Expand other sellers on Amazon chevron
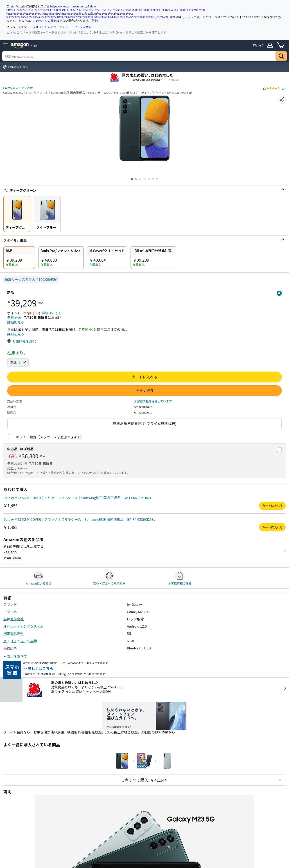289x868 pixels. (x=285, y=552)
